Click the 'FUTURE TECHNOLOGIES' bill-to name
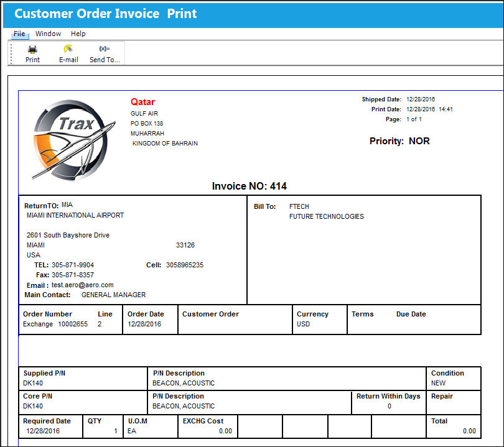The width and height of the screenshot is (504, 447). click(x=327, y=216)
